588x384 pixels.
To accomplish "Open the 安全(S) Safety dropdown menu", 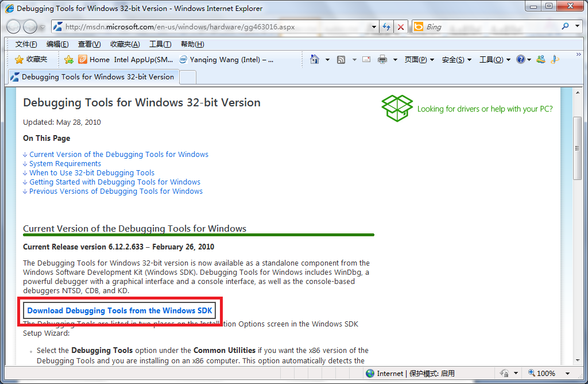I will (457, 59).
